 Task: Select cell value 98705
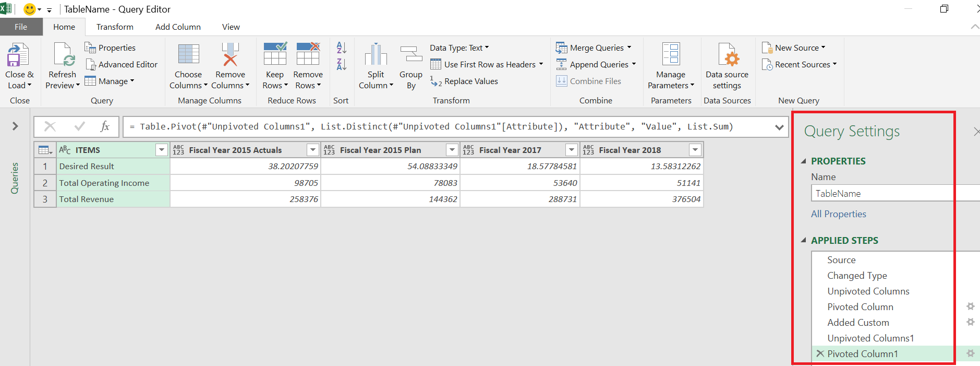point(245,183)
